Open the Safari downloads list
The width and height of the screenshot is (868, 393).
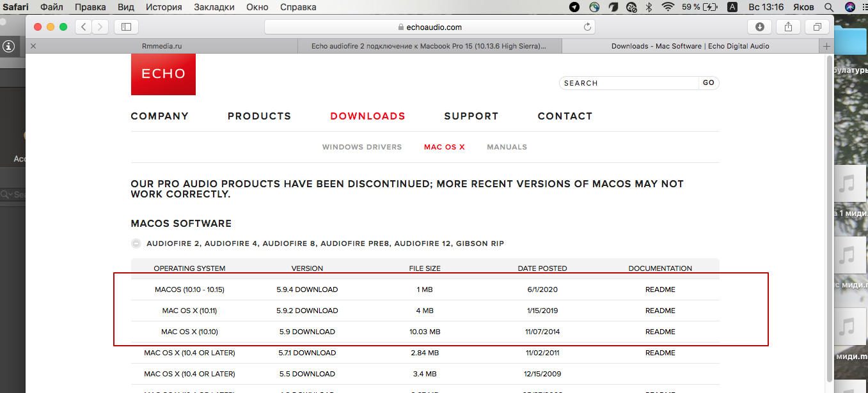coord(760,27)
